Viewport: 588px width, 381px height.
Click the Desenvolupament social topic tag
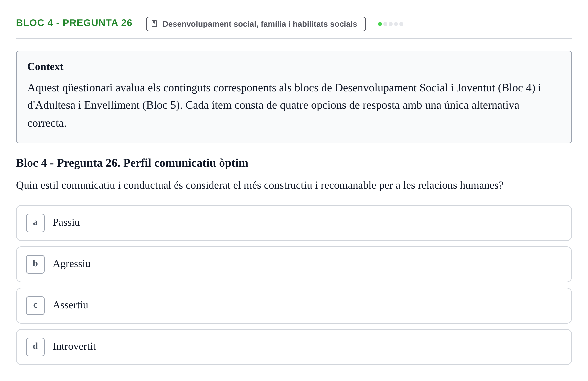pyautogui.click(x=256, y=24)
